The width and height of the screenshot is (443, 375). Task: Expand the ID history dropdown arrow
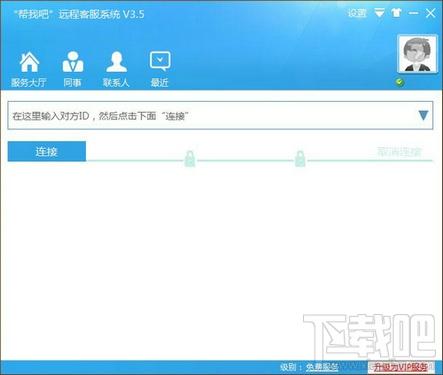423,115
